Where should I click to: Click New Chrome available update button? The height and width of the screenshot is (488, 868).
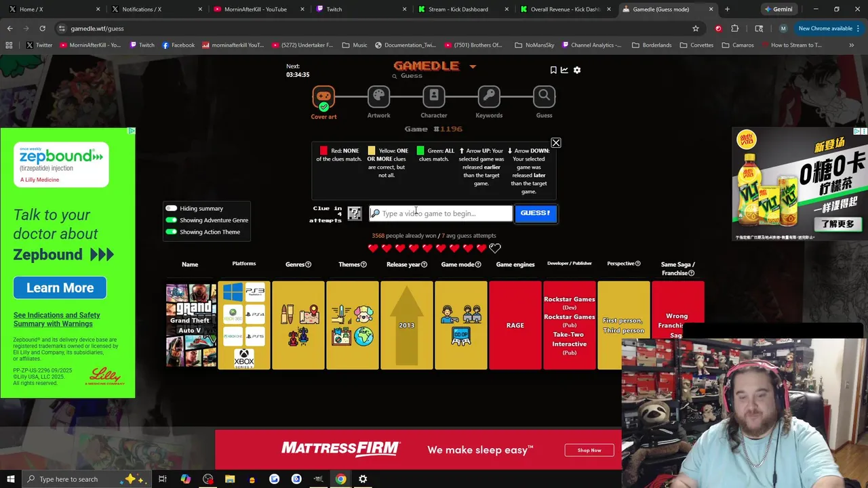point(829,28)
